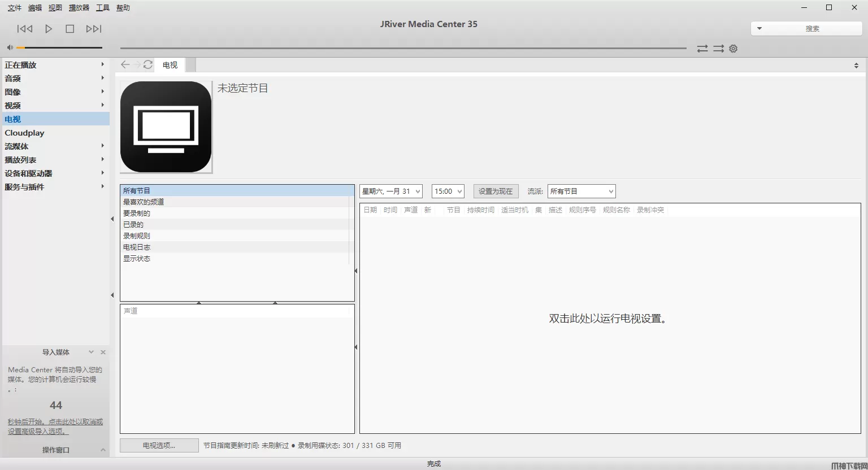Toggle the repeat playback icon
Screen dimensions: 868x470
(702, 49)
